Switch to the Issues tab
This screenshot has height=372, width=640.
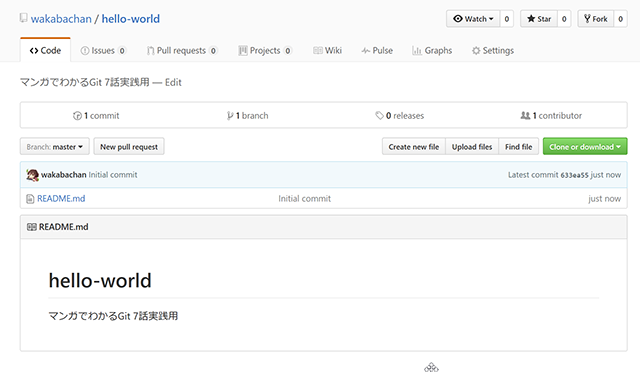[x=103, y=50]
